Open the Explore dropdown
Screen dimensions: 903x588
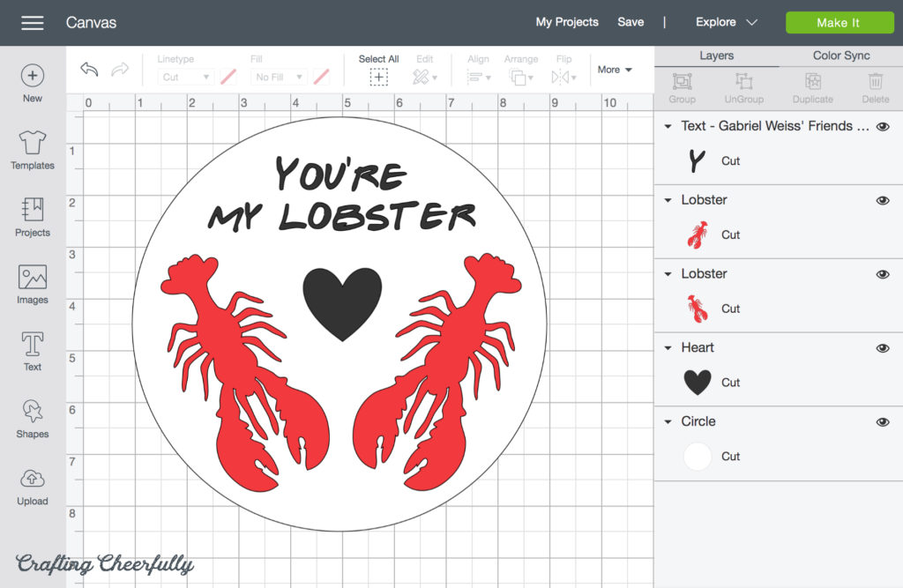click(x=727, y=22)
